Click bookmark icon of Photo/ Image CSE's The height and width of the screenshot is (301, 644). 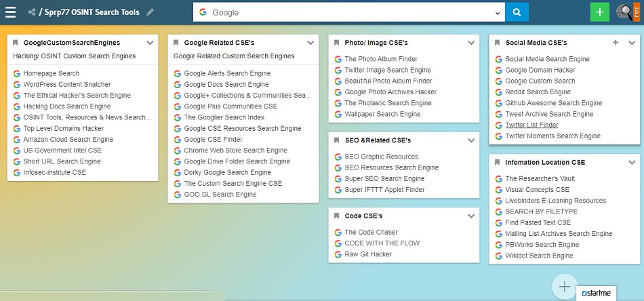[x=337, y=43]
